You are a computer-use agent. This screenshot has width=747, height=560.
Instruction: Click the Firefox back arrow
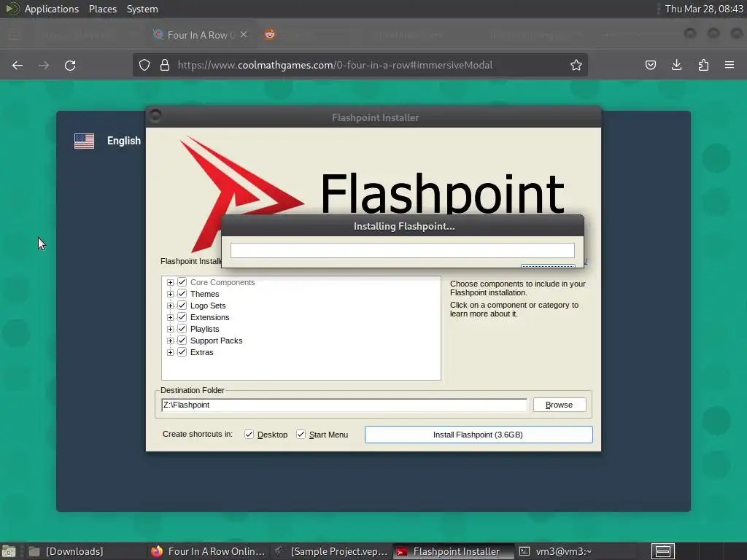click(18, 65)
